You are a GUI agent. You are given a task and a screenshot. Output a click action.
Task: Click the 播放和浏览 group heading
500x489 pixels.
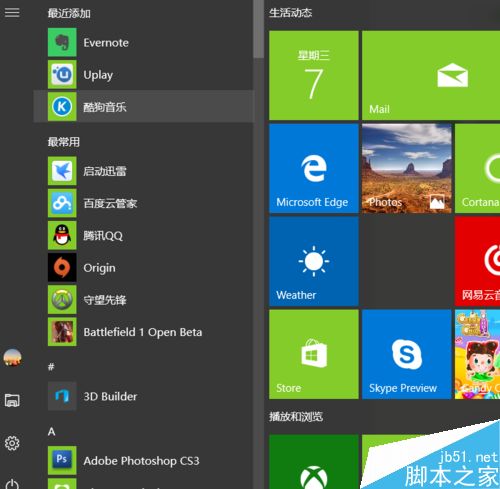pos(296,416)
